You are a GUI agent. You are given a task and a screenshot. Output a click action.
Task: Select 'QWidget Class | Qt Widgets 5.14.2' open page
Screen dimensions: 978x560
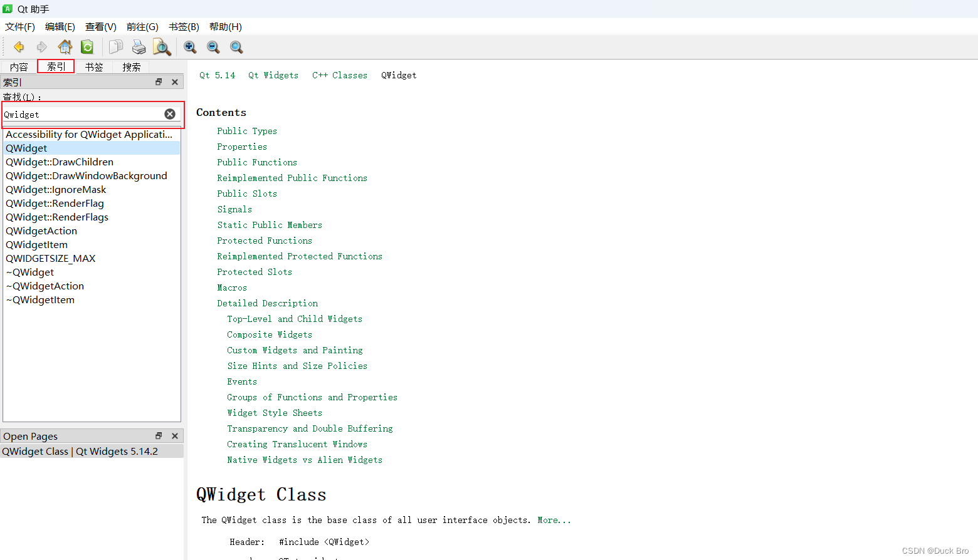tap(92, 452)
